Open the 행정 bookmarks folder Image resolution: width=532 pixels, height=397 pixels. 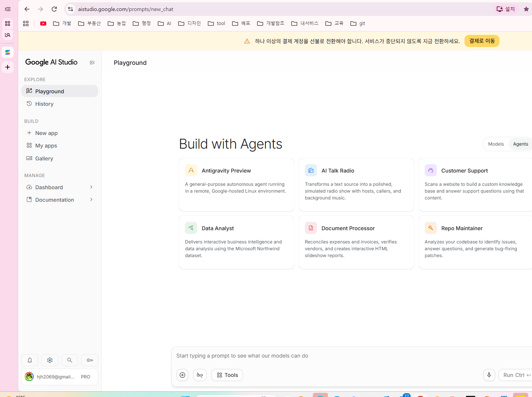[142, 24]
